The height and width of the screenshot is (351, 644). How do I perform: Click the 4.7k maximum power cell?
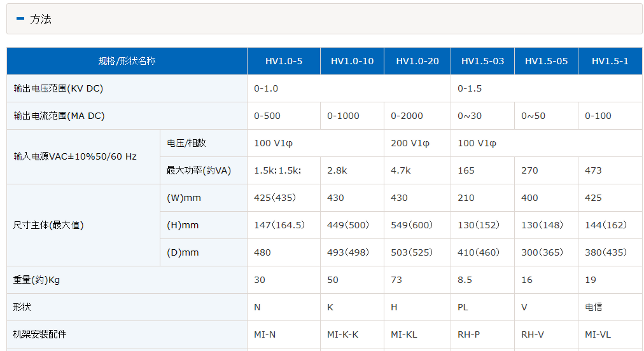401,170
